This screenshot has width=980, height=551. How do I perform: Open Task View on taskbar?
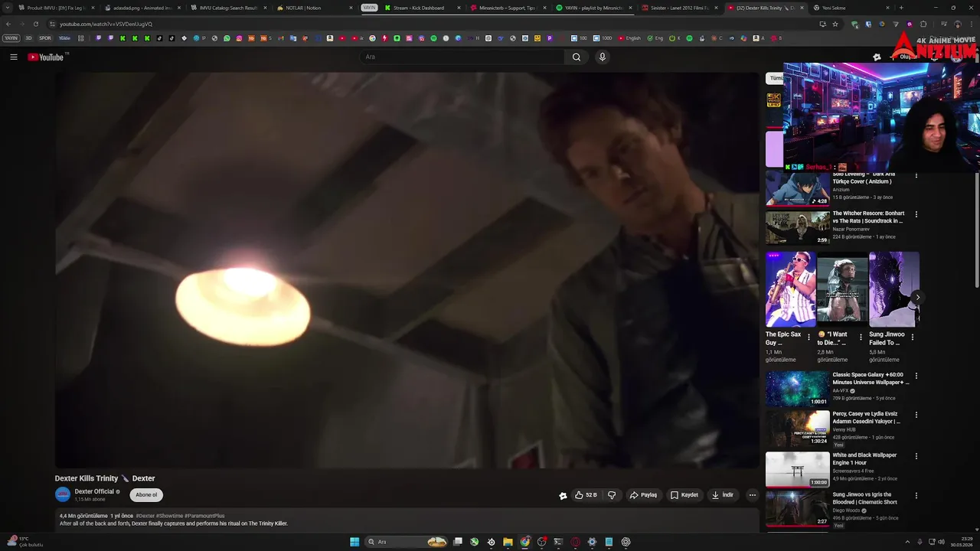(458, 542)
